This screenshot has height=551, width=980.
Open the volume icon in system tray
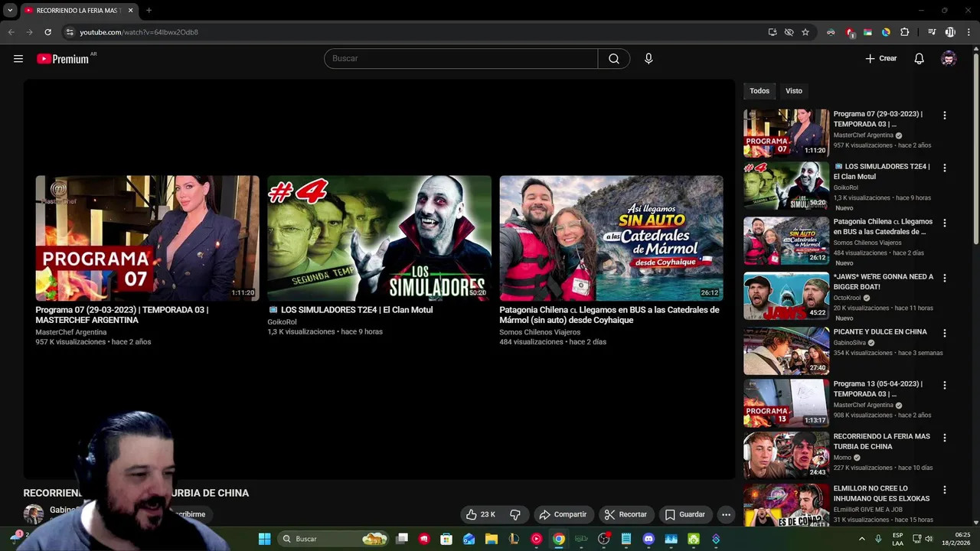click(929, 539)
